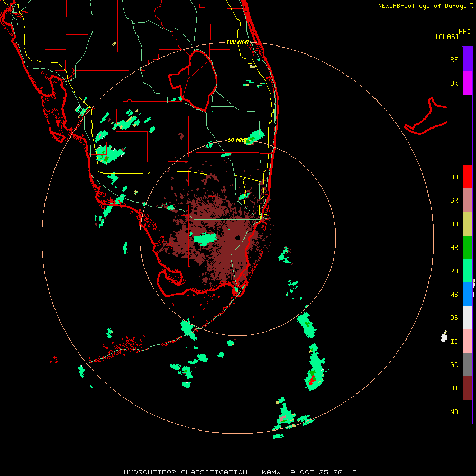Click the RF legend label
Viewport: 476px width, 476px height.
(454, 60)
